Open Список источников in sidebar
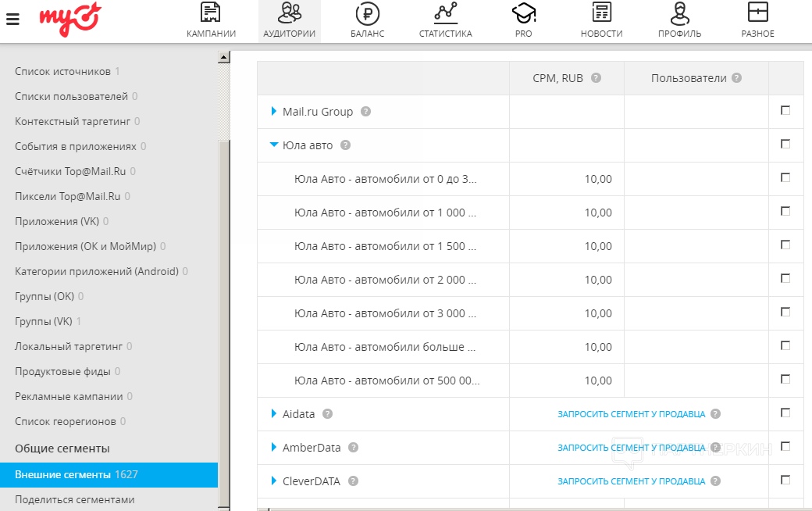 [x=62, y=72]
